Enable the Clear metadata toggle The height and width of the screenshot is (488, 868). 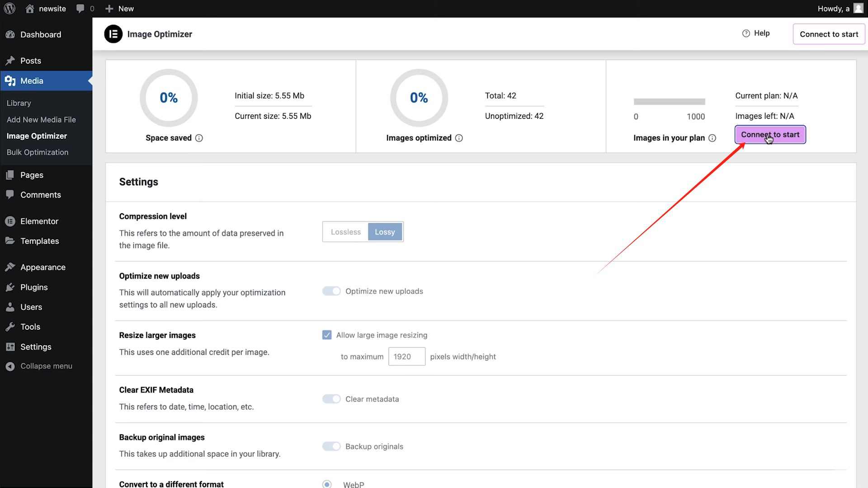331,399
